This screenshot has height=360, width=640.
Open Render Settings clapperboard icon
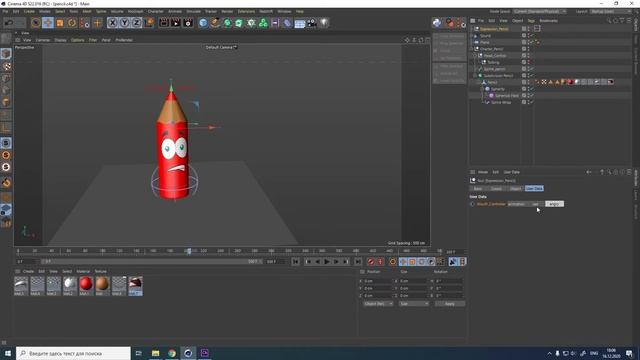[x=188, y=23]
